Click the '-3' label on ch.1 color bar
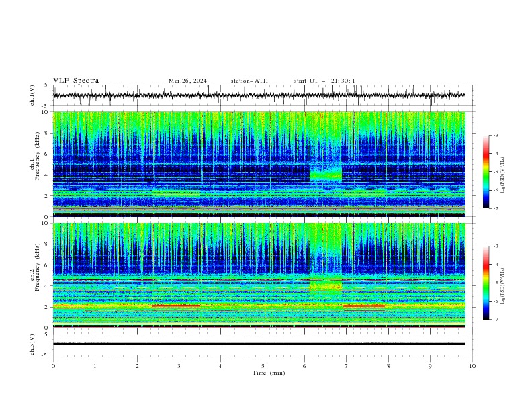 pyautogui.click(x=495, y=135)
